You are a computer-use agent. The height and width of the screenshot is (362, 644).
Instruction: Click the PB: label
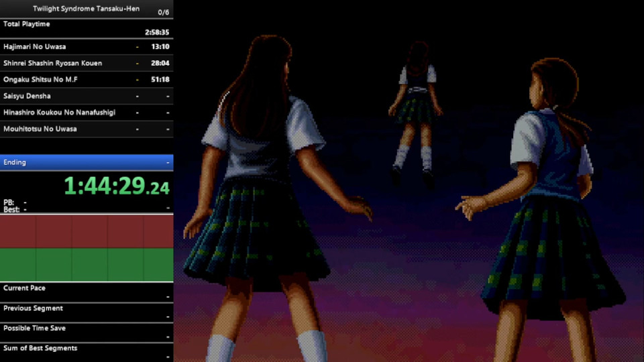tap(9, 202)
